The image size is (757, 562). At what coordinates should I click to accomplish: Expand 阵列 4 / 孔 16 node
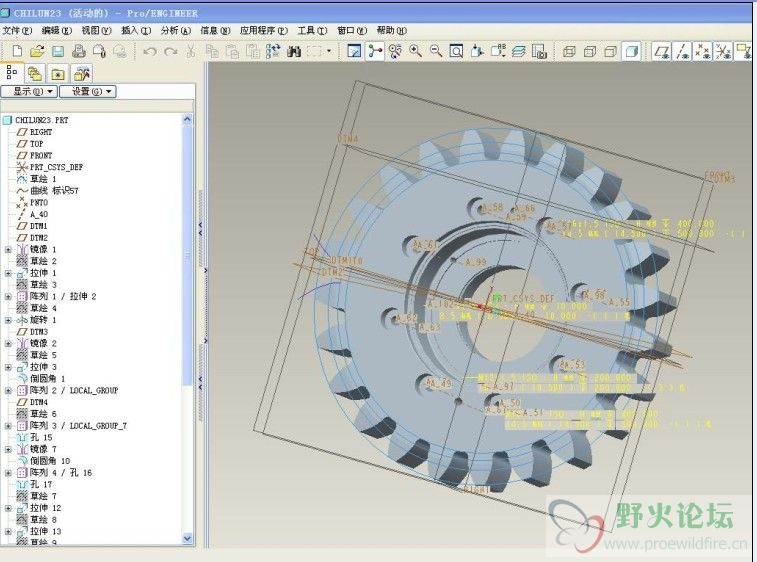click(x=8, y=473)
